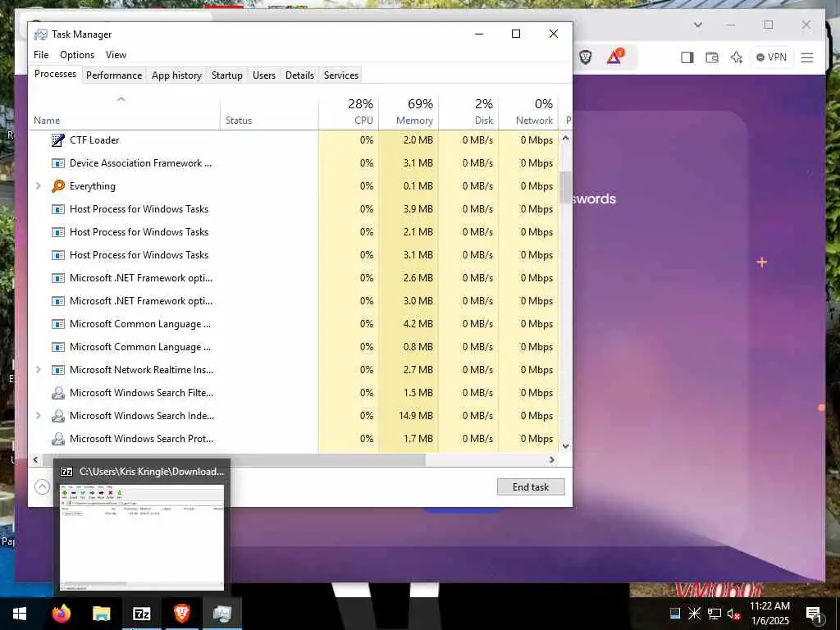Open the 7-Zip window preview thumbnail
Screen dimensions: 840x630
141,536
